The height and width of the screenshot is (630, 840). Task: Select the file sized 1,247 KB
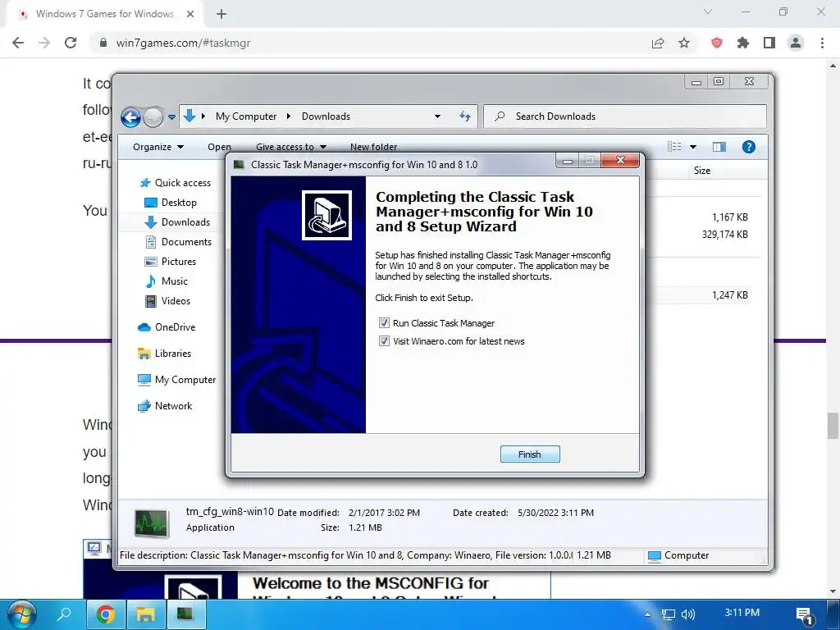click(729, 295)
